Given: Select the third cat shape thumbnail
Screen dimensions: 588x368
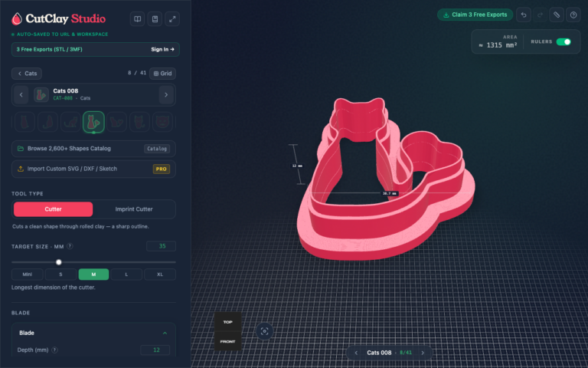Looking at the screenshot, I should [x=70, y=122].
